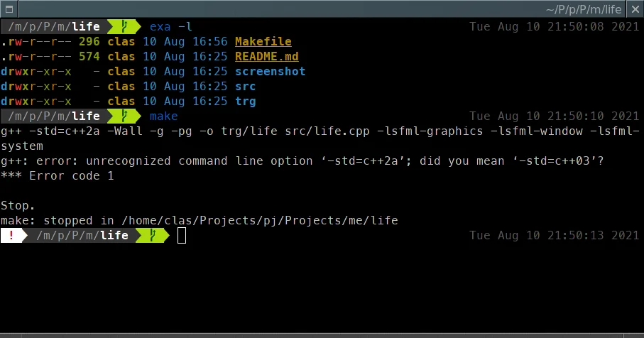
Task: Select the trg directory name
Action: [245, 102]
